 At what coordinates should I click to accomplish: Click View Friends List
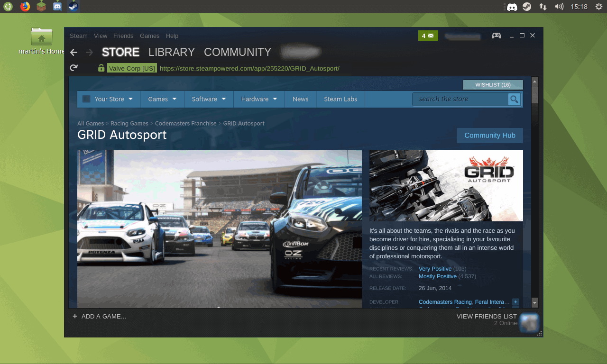[487, 316]
